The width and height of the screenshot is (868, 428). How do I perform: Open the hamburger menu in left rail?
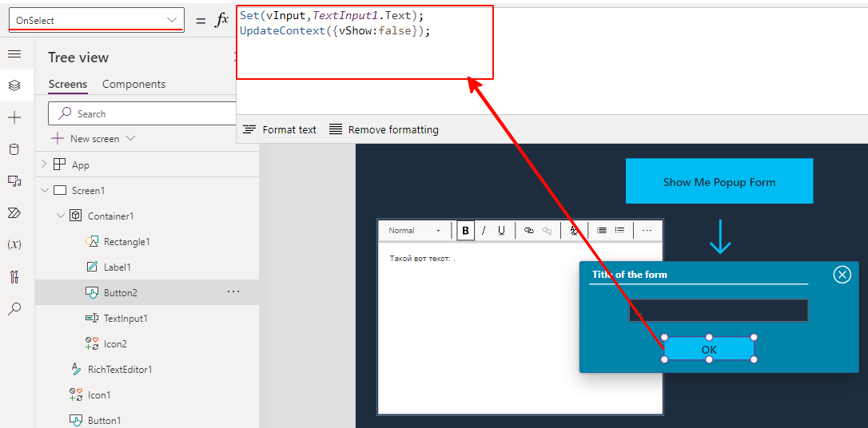(x=14, y=53)
